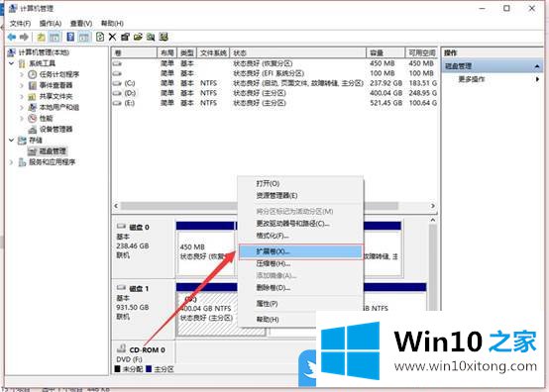Choose 资源管理器(E) in the context menu
The height and width of the screenshot is (392, 549).
coord(300,195)
